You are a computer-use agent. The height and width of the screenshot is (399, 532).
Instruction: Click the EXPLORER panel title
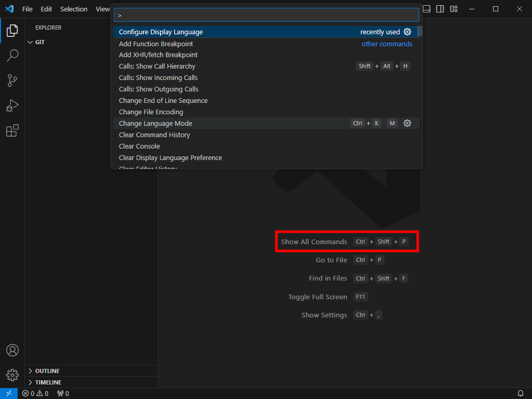[48, 28]
